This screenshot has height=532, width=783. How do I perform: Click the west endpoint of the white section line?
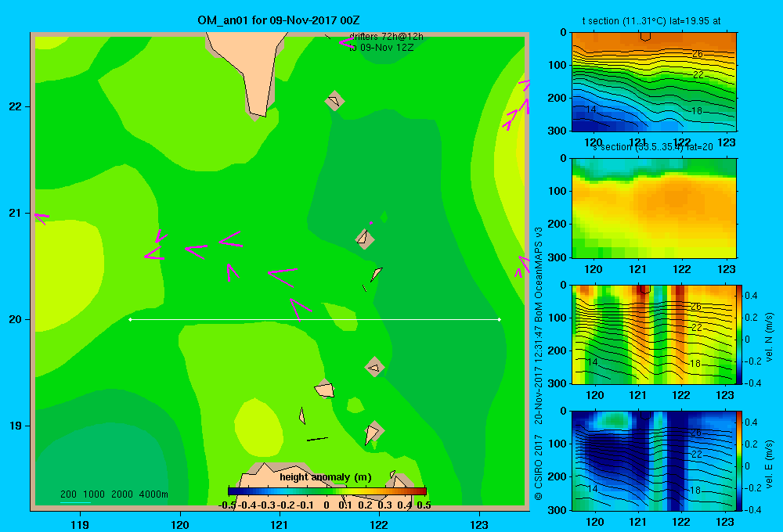[130, 319]
